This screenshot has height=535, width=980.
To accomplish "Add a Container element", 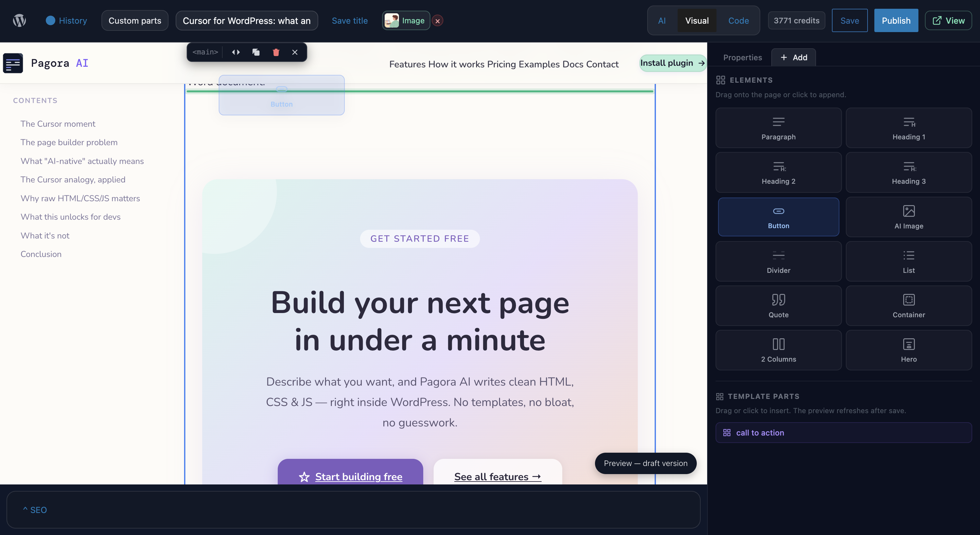I will [x=908, y=306].
